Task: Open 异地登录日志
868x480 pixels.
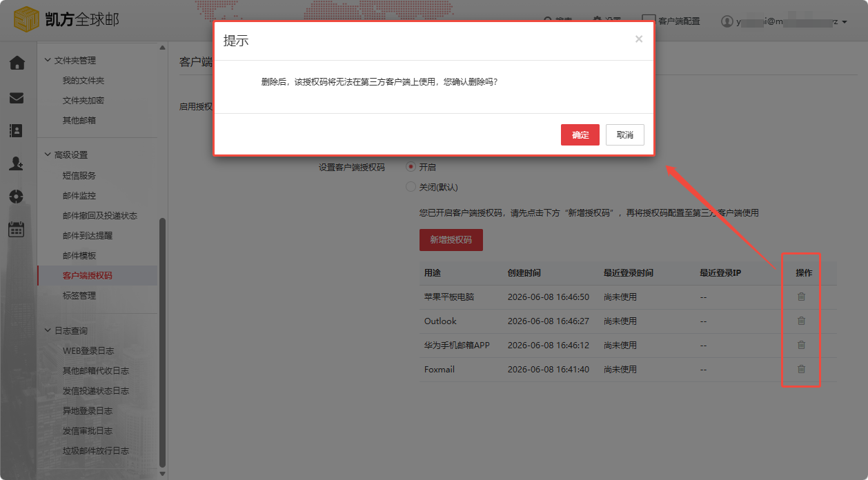Action: pyautogui.click(x=88, y=411)
